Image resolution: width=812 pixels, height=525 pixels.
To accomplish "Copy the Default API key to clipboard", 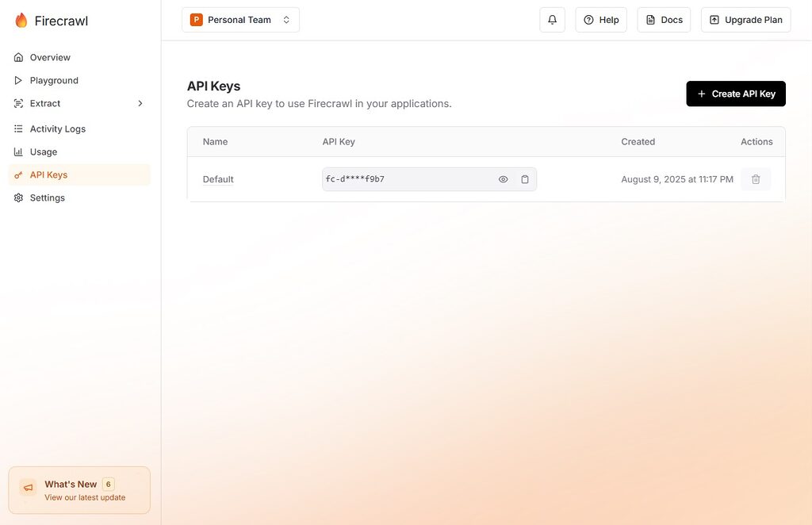I will click(525, 179).
